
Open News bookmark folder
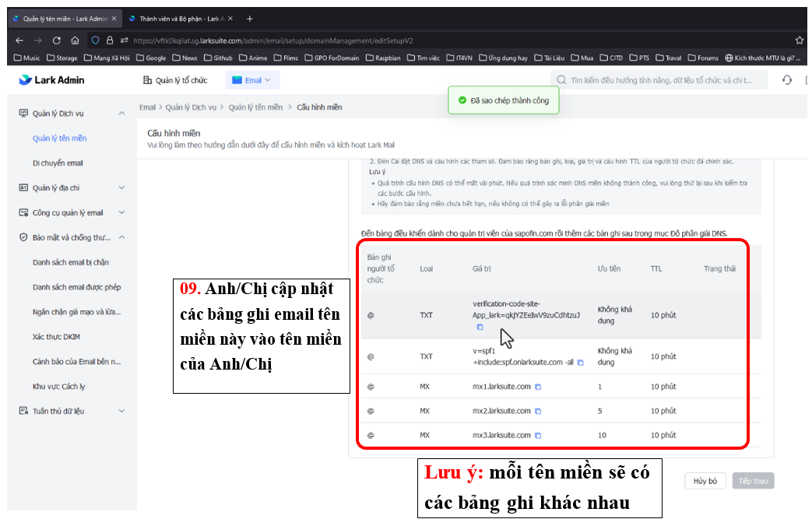pos(185,58)
